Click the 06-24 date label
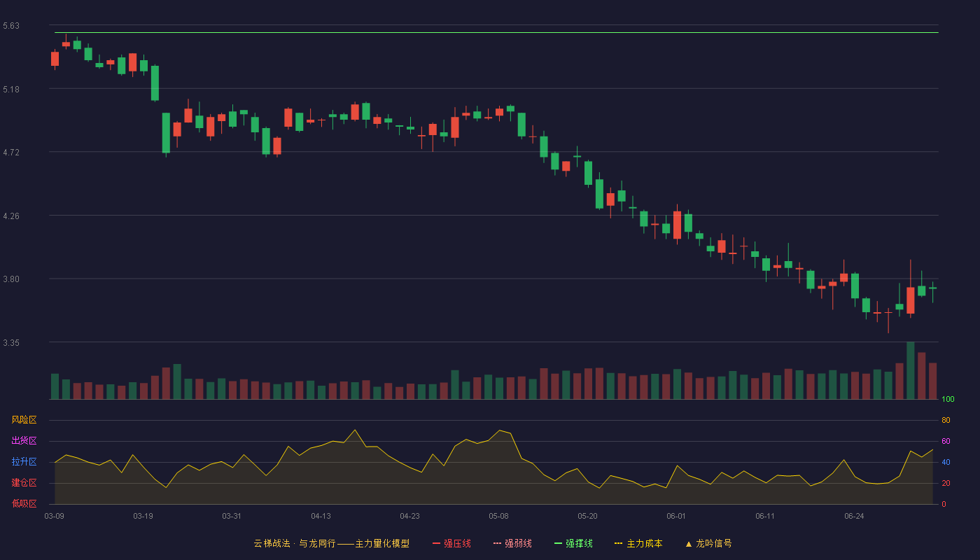The height and width of the screenshot is (560, 980). (854, 516)
